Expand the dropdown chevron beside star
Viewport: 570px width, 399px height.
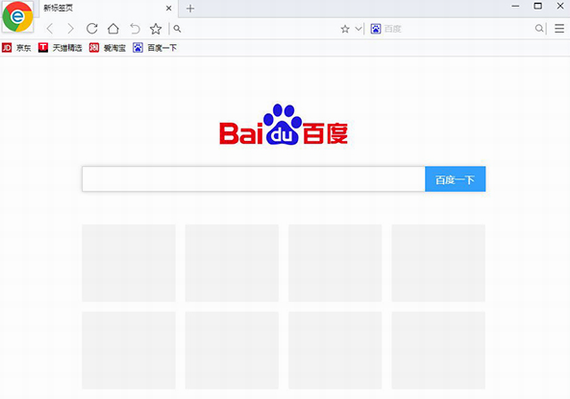pyautogui.click(x=358, y=29)
